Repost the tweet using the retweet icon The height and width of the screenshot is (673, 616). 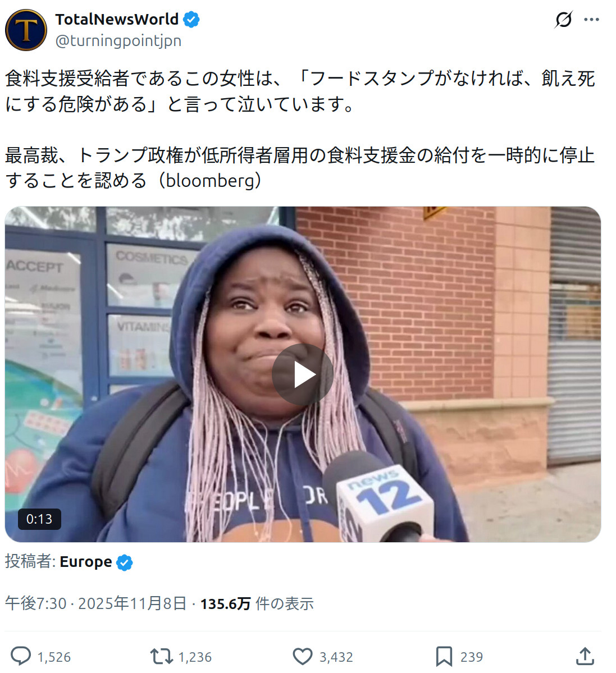pos(161,657)
